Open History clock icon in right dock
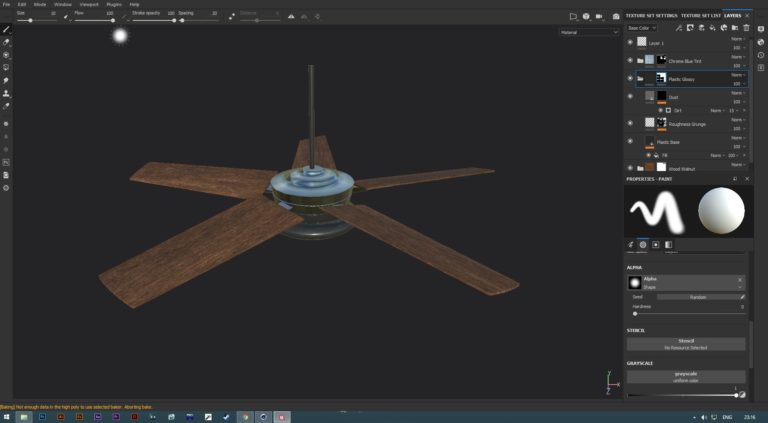The image size is (768, 423). 761,55
